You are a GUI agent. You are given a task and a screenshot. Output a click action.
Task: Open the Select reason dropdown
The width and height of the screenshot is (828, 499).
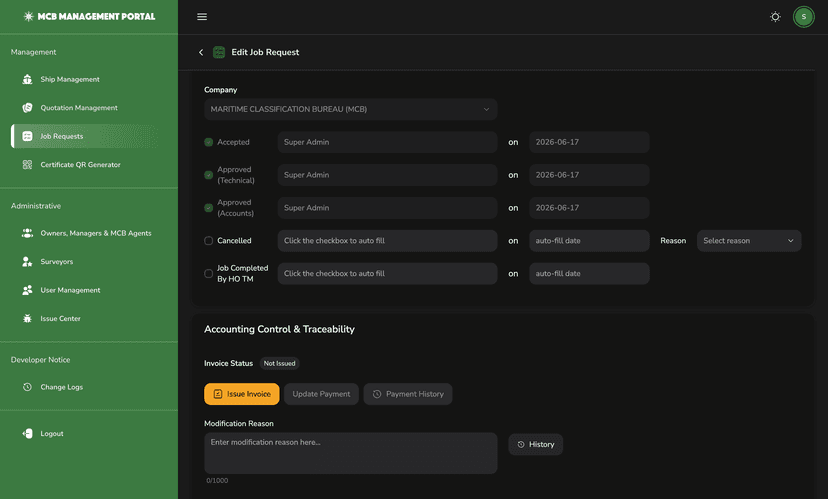(x=749, y=241)
